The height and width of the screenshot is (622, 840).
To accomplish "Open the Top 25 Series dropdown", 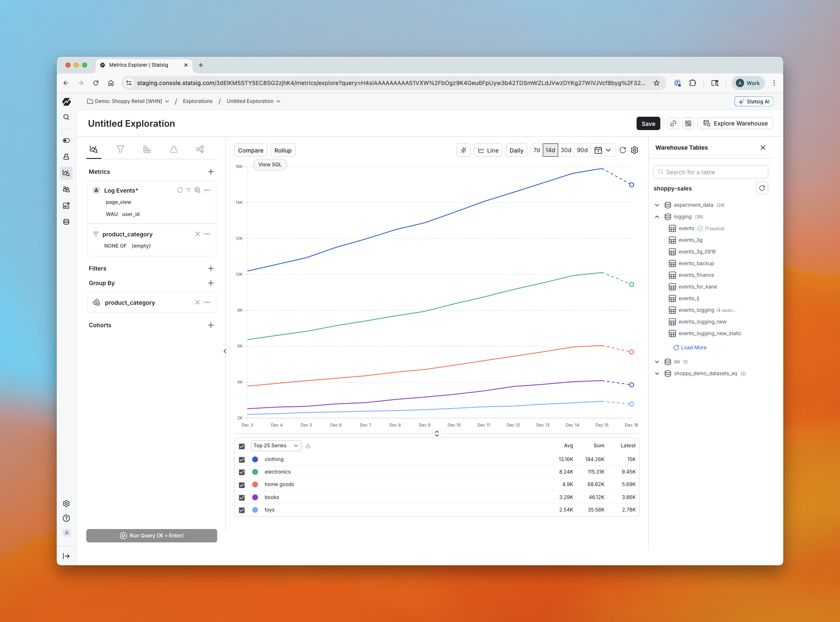I will tap(276, 446).
